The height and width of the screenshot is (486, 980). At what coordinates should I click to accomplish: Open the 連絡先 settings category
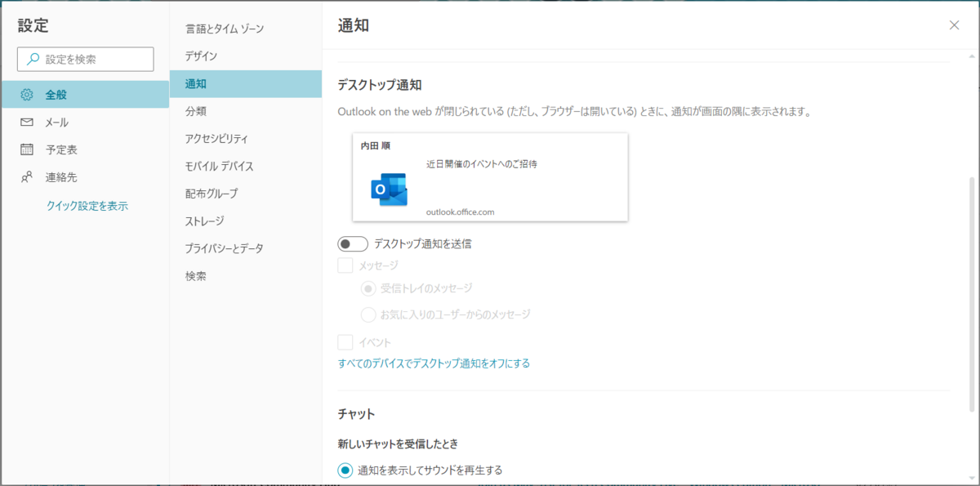click(x=85, y=177)
